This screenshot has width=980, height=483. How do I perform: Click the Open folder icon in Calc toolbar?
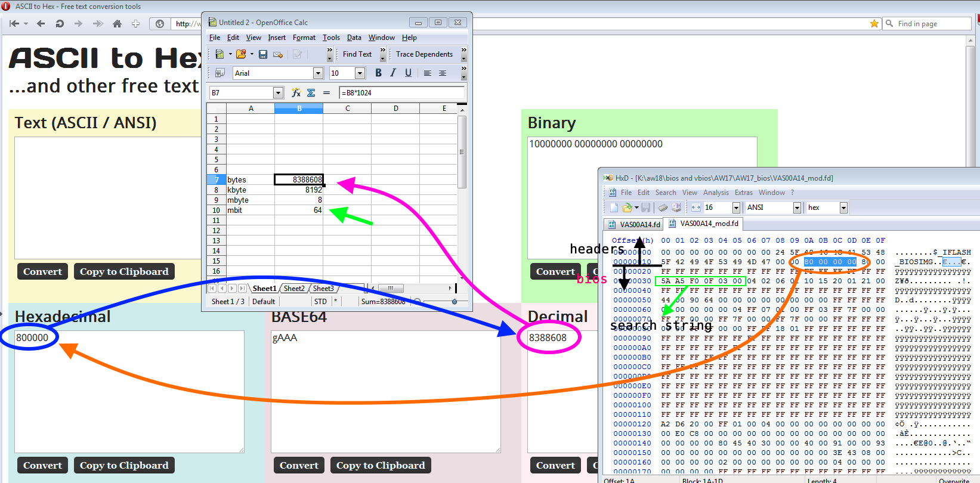point(241,54)
